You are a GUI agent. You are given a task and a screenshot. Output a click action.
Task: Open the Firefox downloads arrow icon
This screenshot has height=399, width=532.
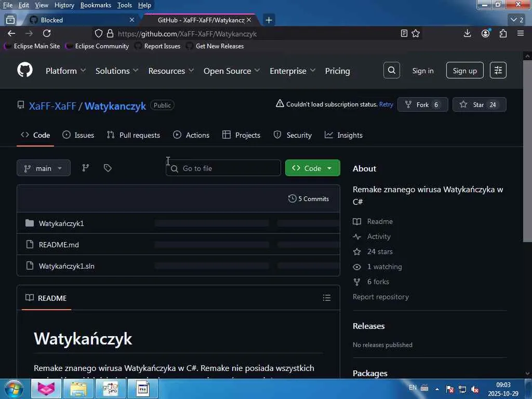point(467,33)
